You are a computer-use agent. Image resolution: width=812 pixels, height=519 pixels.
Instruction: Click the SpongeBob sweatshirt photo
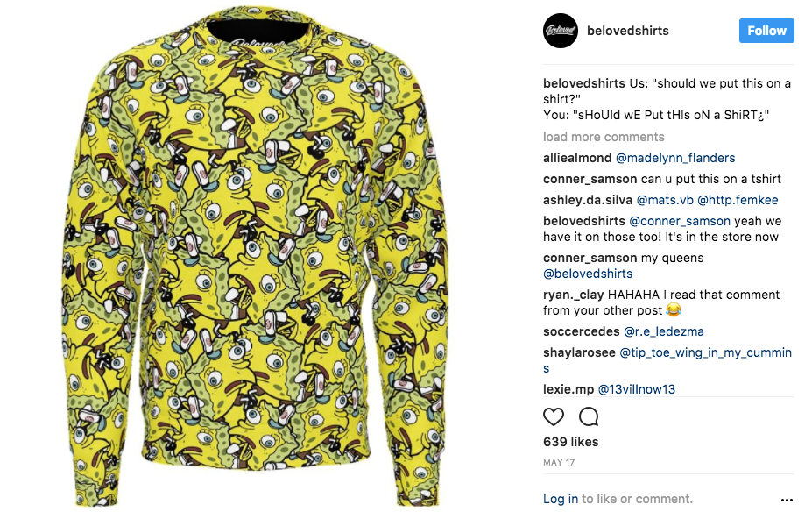pyautogui.click(x=254, y=257)
